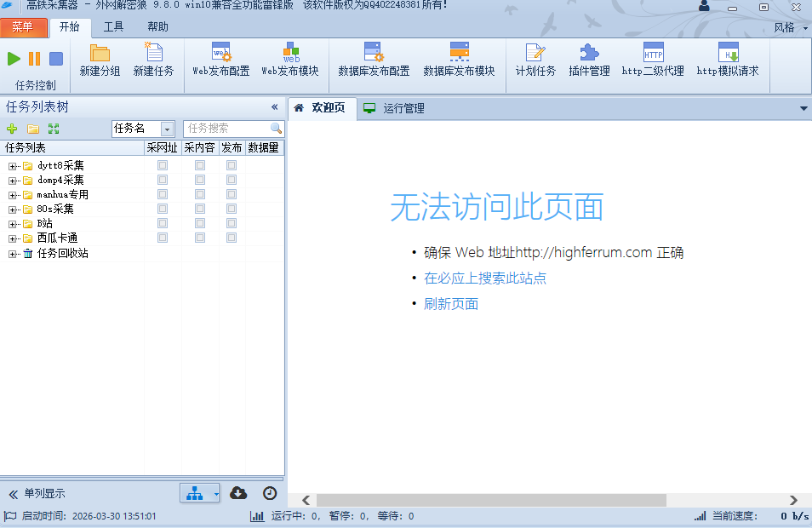Open 插件管理 plugin manager

point(589,60)
